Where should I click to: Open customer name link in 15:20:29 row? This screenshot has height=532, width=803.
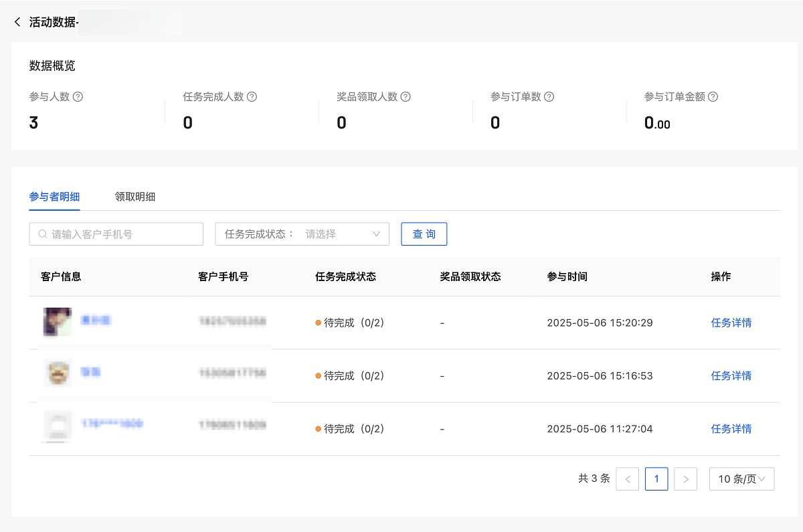[x=96, y=321]
